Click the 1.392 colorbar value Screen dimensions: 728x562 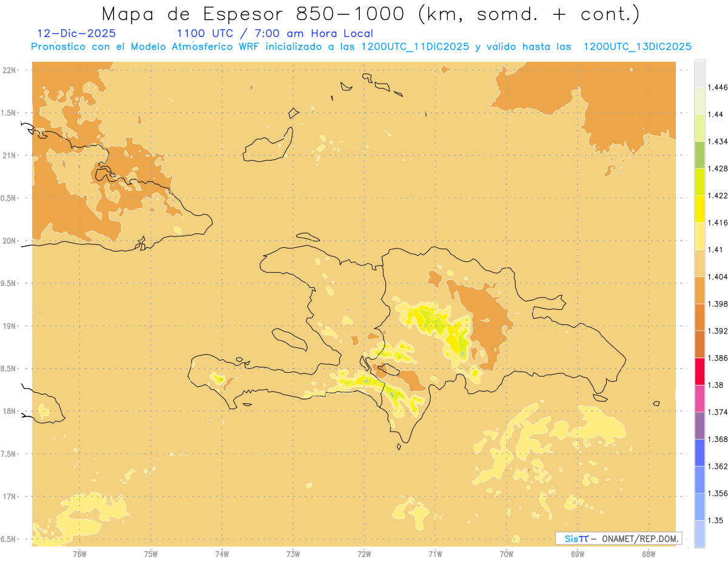[x=718, y=331]
